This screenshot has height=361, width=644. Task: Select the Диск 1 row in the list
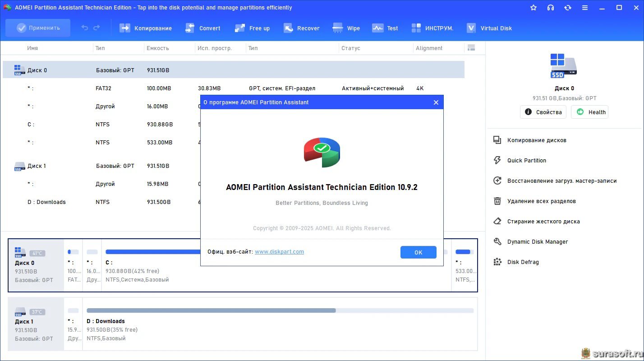(x=37, y=166)
